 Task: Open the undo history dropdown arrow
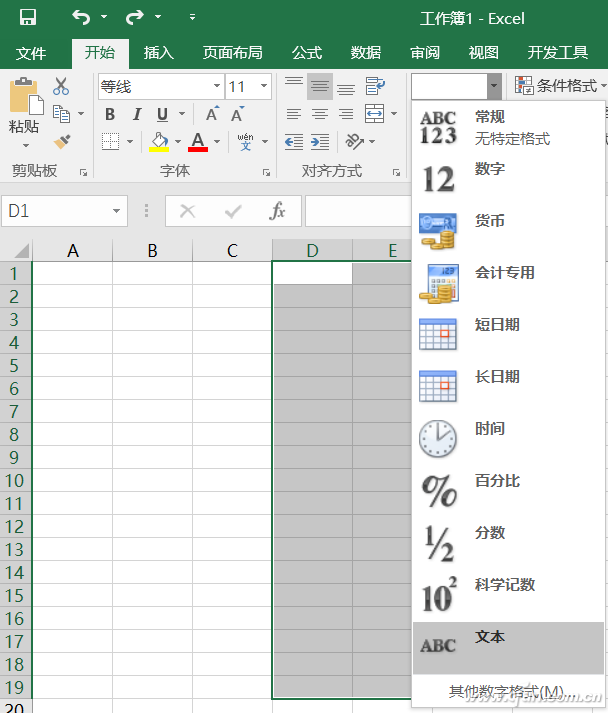(104, 17)
